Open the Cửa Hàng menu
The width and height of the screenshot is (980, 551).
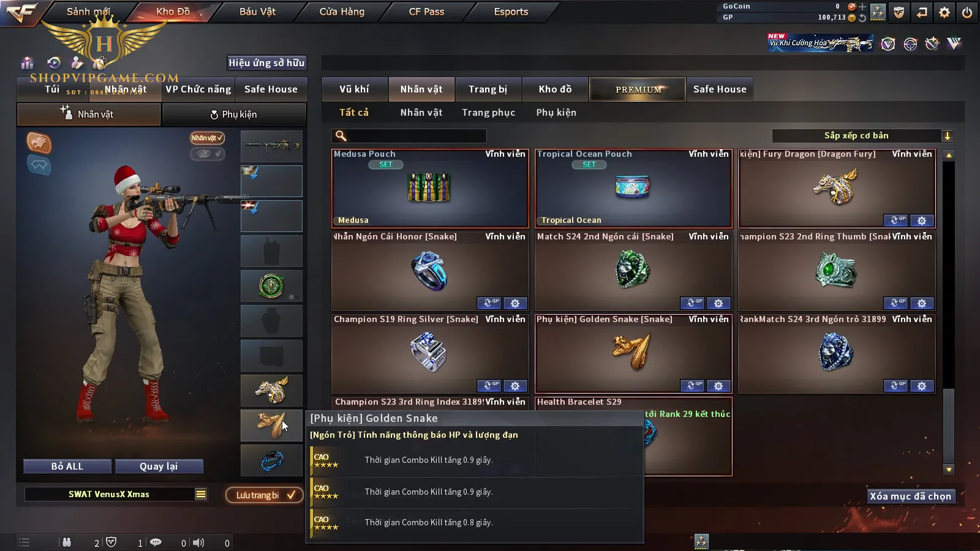342,12
